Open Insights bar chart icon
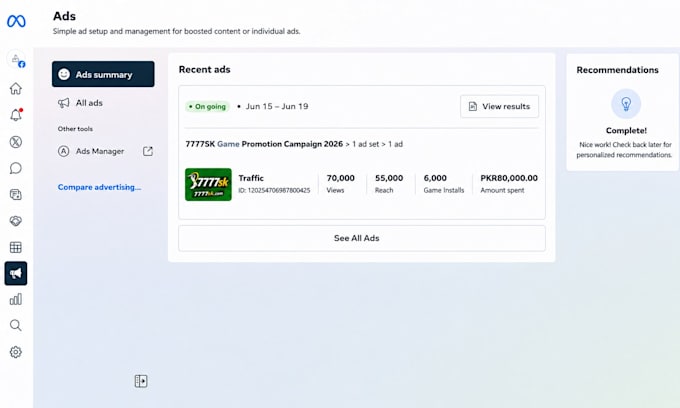680x408 pixels. pyautogui.click(x=16, y=299)
